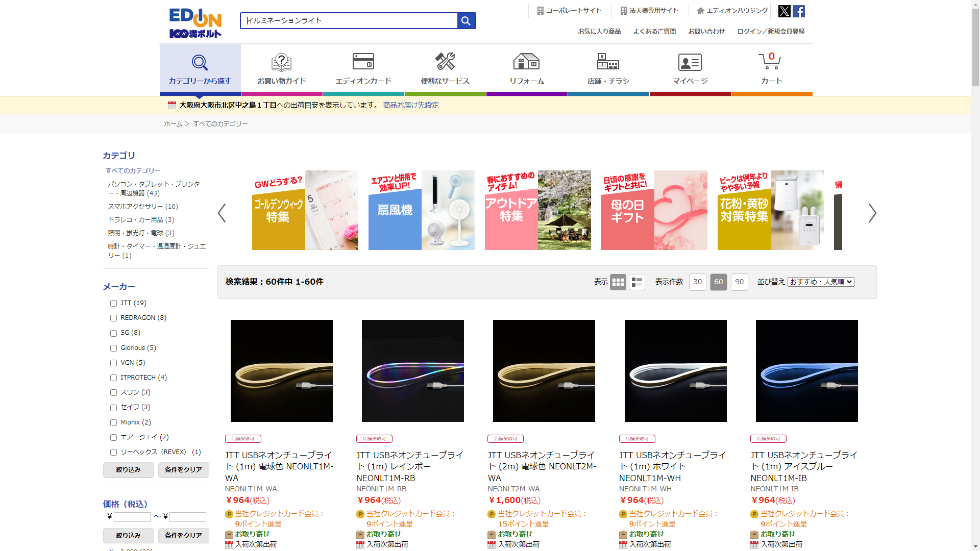980x551 pixels.
Task: Open the 商品お届け先設定 link
Action: tap(410, 105)
